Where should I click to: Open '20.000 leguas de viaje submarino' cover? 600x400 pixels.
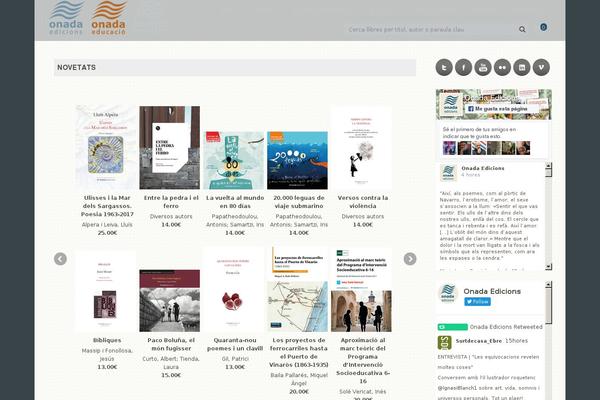coord(297,160)
